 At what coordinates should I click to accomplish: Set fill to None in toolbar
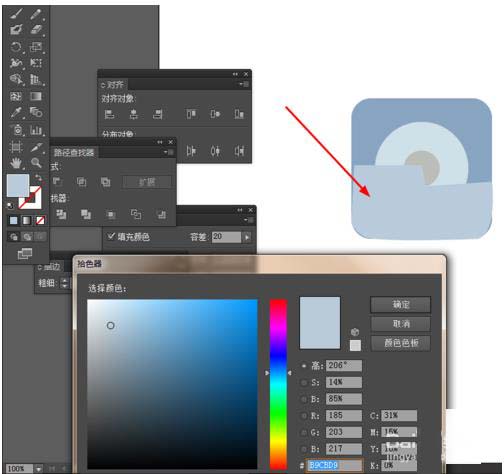click(x=40, y=220)
